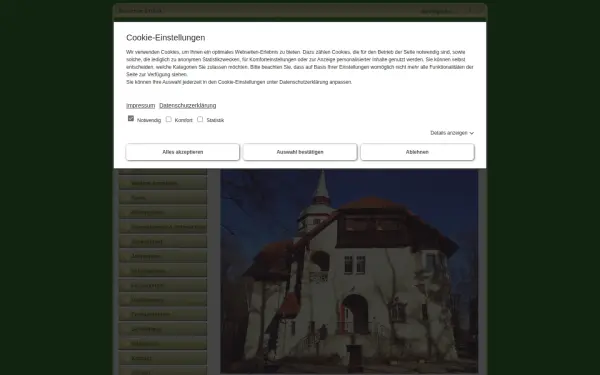Reject cookies with Ablehnen button

417,152
